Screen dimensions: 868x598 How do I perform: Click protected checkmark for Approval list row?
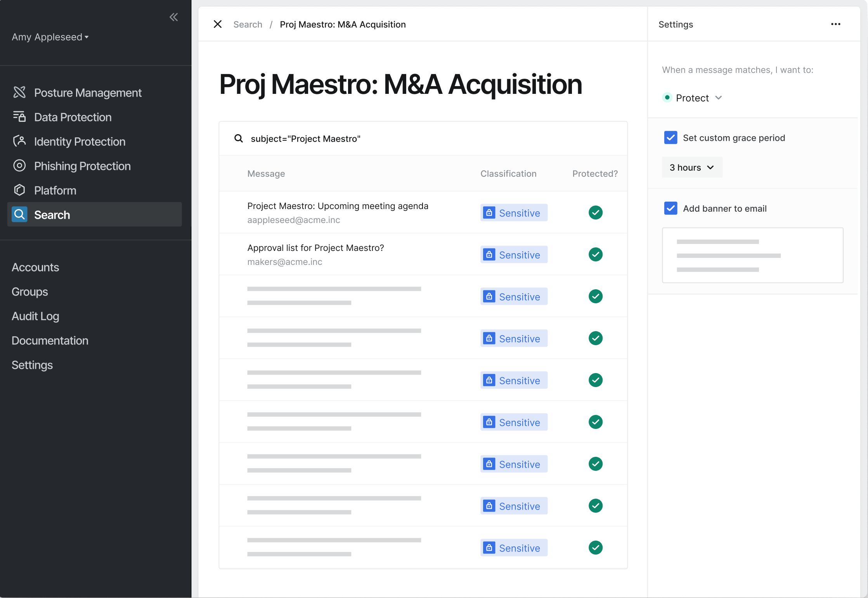point(595,254)
